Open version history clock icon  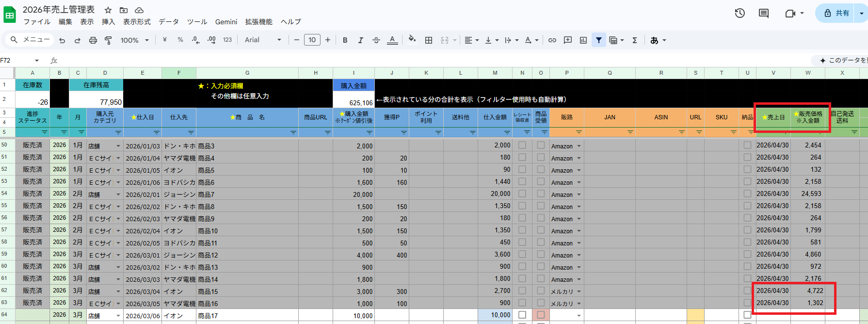(x=739, y=13)
